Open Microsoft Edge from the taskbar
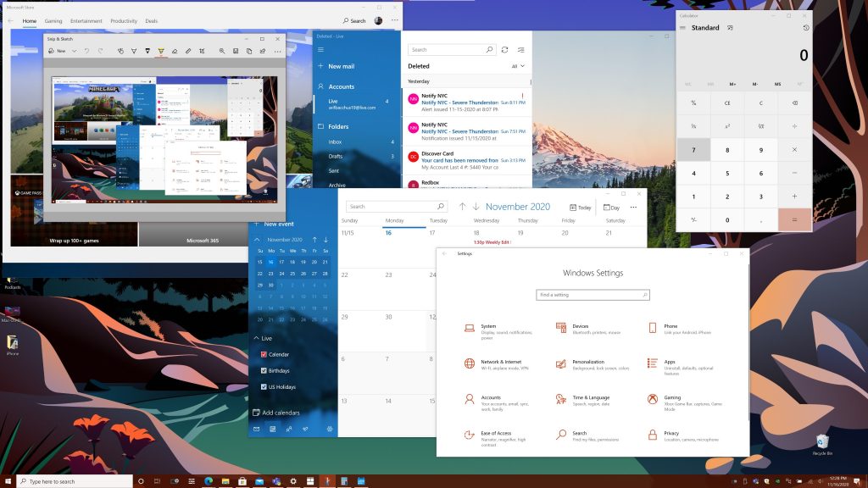Viewport: 868px width, 488px height. pyautogui.click(x=209, y=481)
